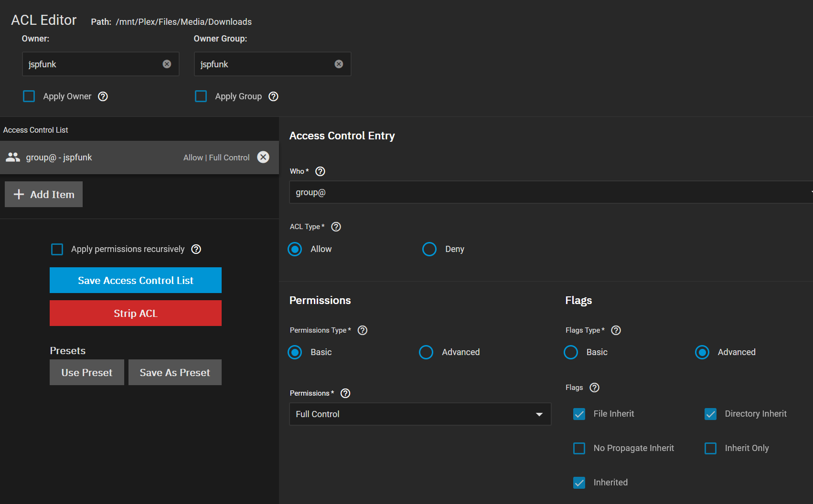This screenshot has width=813, height=504.
Task: Show help for ACL Type
Action: click(x=336, y=227)
